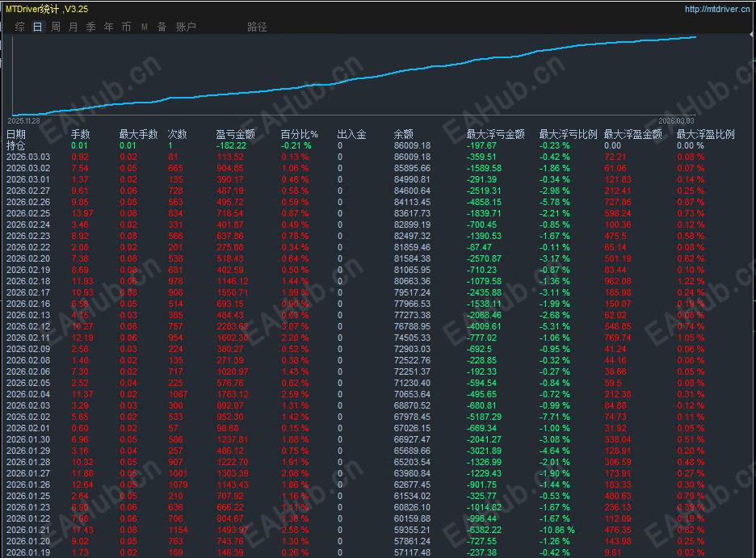
Task: Click the 出入金 column header
Action: tap(351, 134)
